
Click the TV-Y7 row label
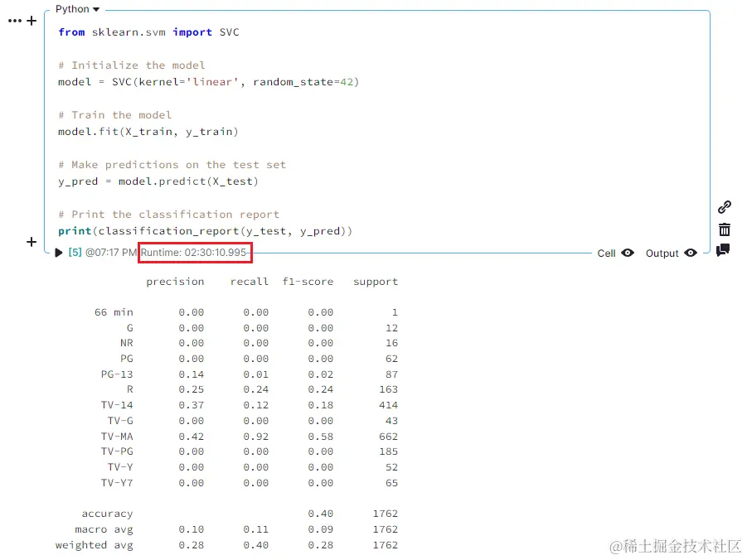click(x=117, y=483)
